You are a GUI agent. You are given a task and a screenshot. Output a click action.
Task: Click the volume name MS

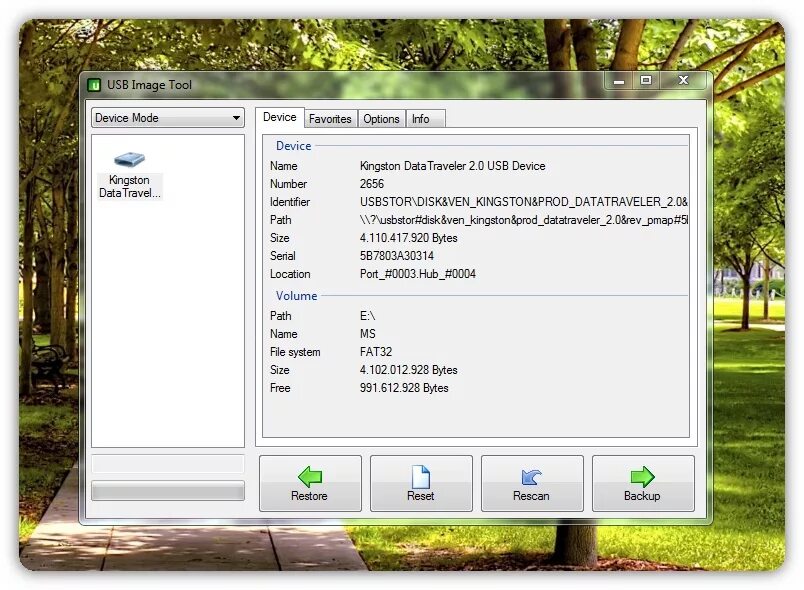coord(368,334)
